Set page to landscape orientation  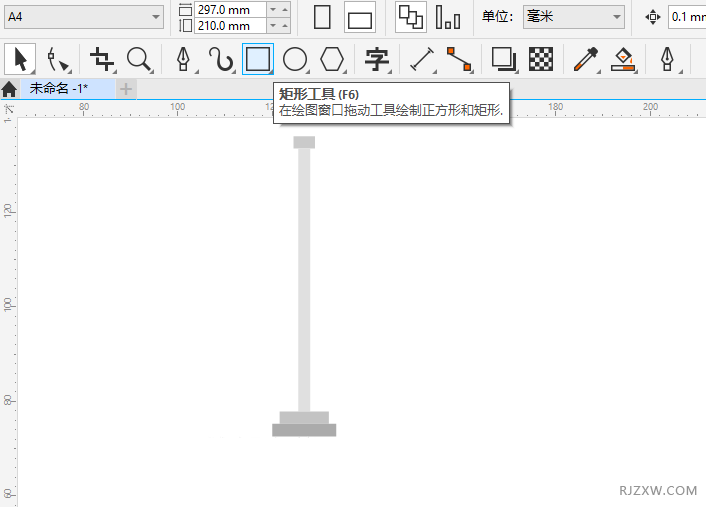(360, 17)
